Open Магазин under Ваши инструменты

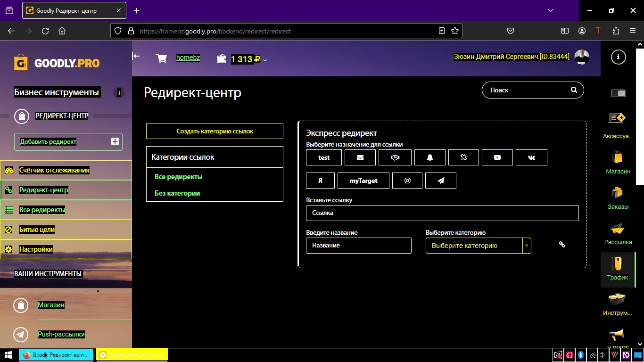[x=51, y=305]
